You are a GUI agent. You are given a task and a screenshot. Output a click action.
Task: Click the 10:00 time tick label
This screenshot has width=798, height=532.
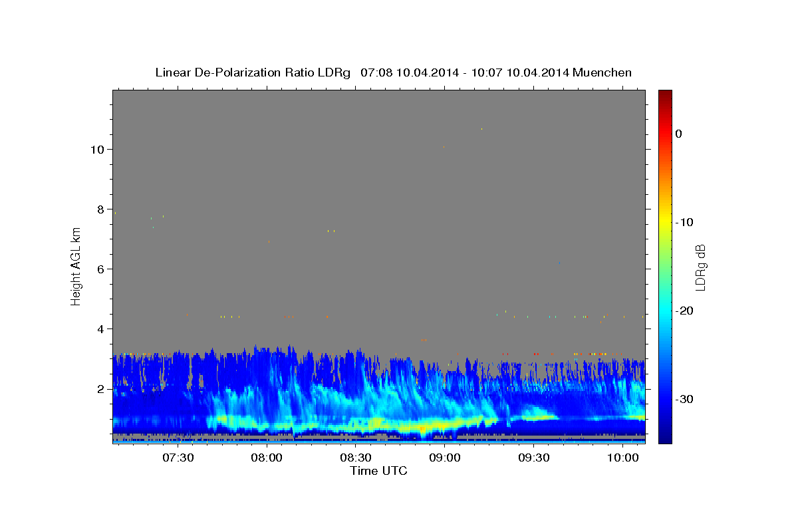622,458
